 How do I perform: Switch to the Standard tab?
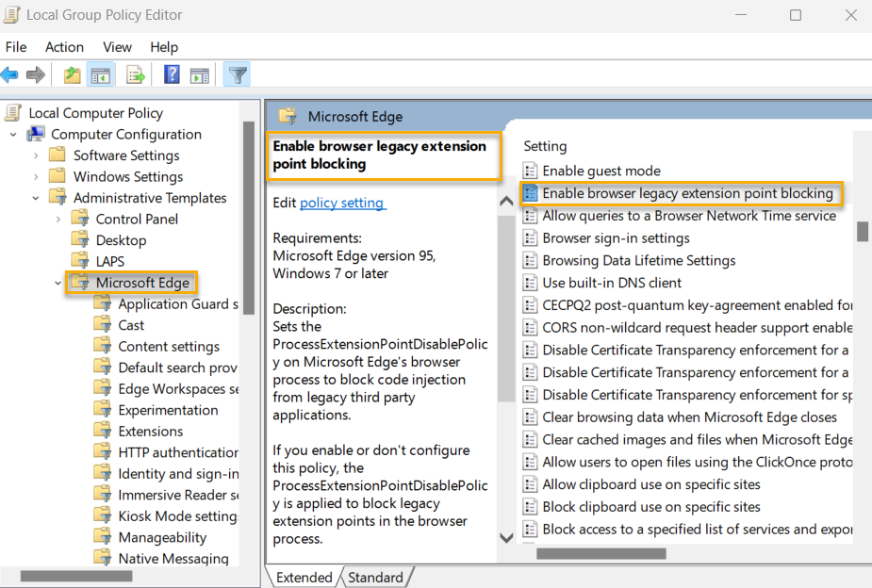(375, 577)
